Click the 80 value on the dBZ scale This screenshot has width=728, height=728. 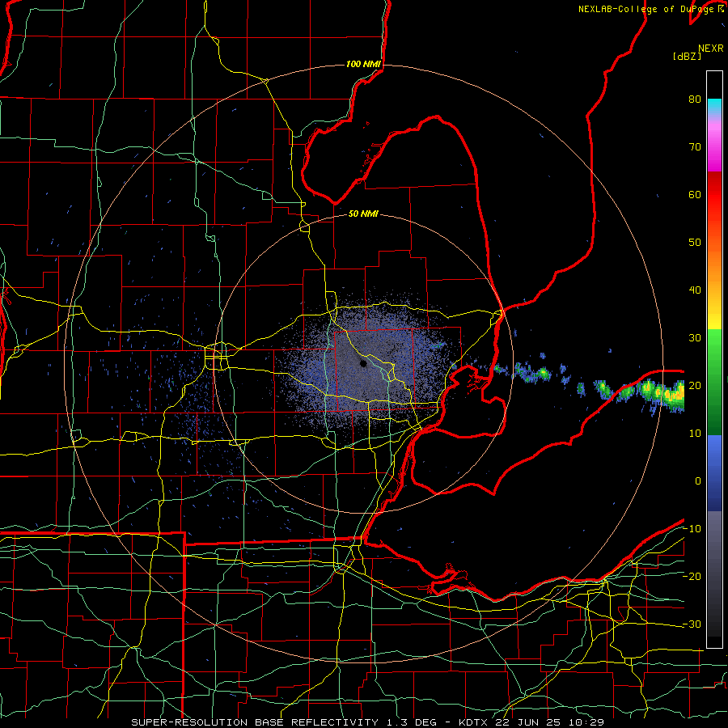[695, 99]
